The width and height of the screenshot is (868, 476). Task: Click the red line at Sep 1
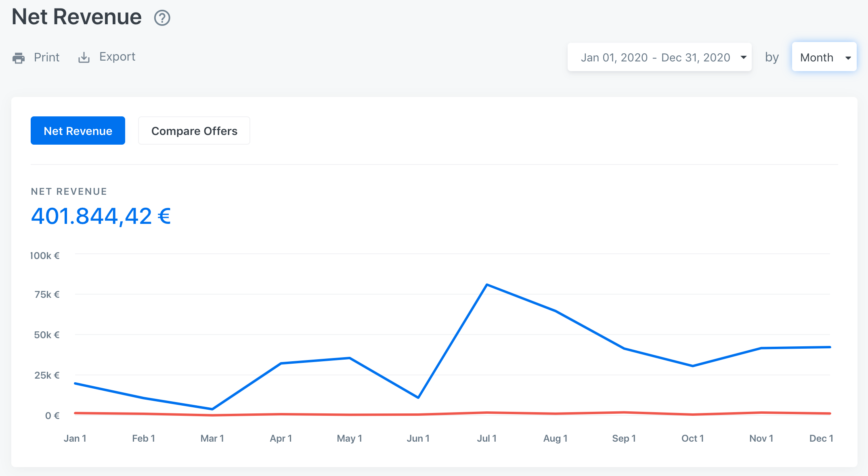tap(624, 413)
